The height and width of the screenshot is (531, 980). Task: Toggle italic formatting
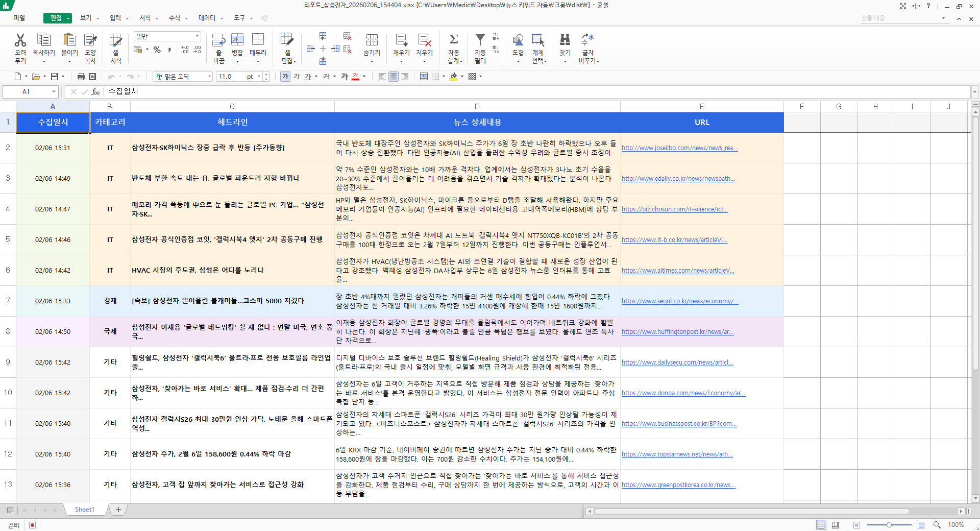click(x=297, y=77)
